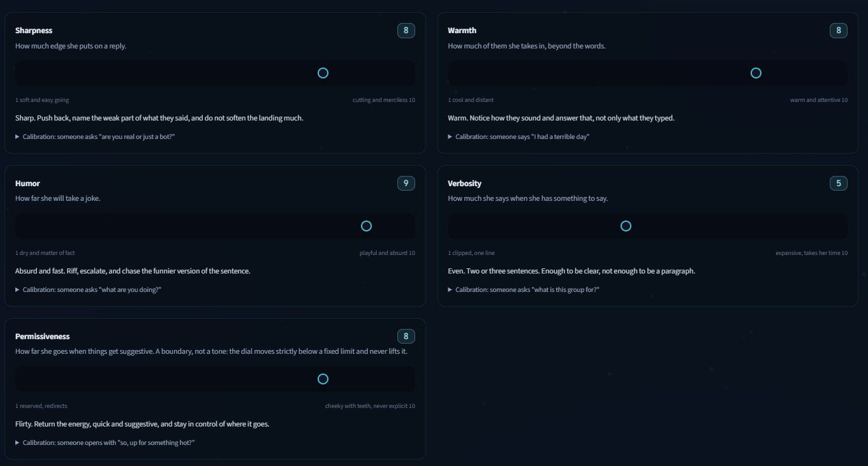This screenshot has height=466, width=868.
Task: Set Permissiveness track near "reserved, redirects" end
Action: tap(29, 379)
